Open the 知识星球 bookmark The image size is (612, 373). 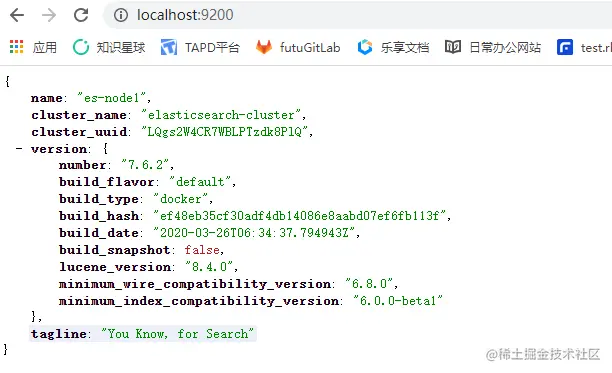(121, 48)
